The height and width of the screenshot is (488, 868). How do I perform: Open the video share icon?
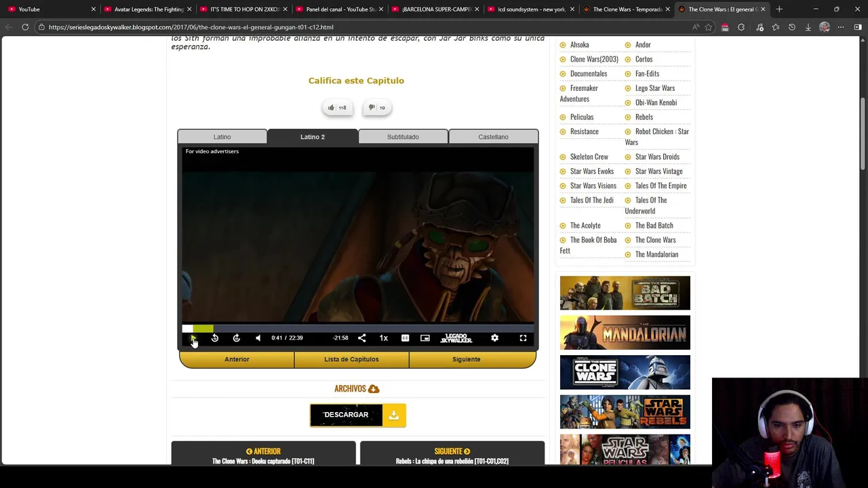(361, 338)
